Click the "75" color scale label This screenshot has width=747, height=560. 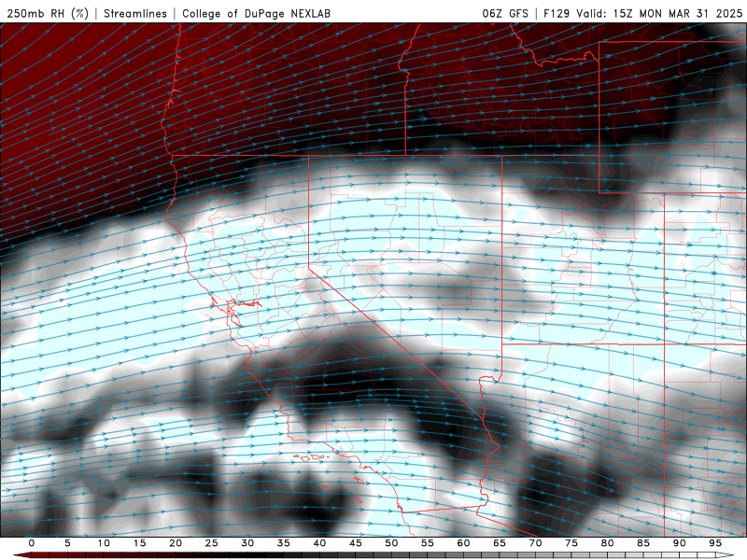pyautogui.click(x=571, y=543)
